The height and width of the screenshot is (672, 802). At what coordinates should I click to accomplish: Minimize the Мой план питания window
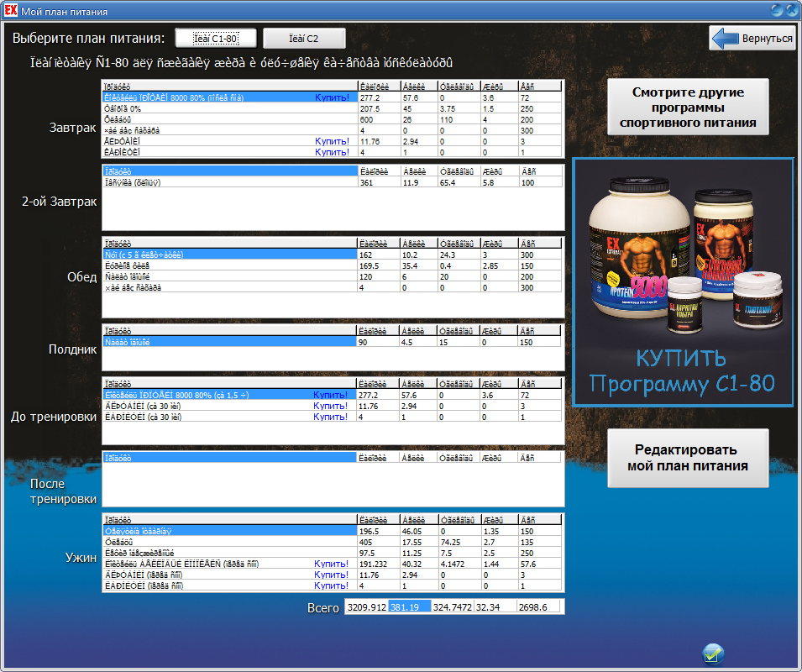click(777, 10)
